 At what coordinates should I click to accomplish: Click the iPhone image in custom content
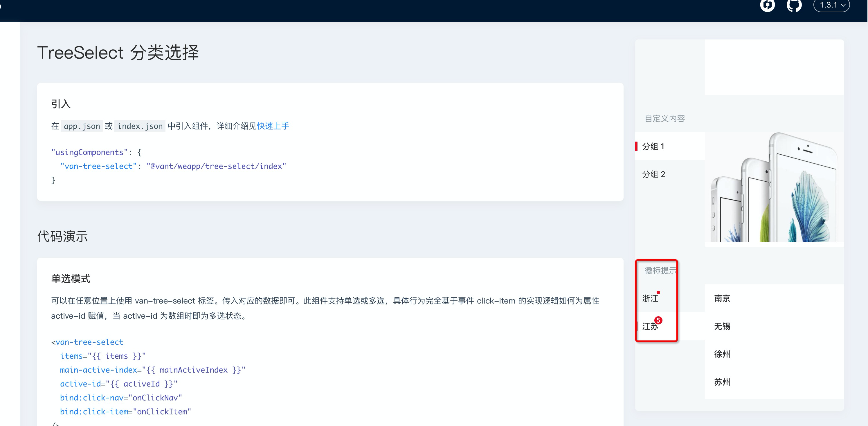click(774, 187)
